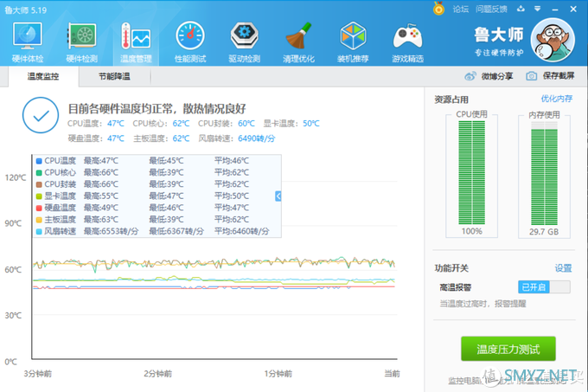Click 1分钟前 time axis label
The image size is (588, 392).
[278, 373]
